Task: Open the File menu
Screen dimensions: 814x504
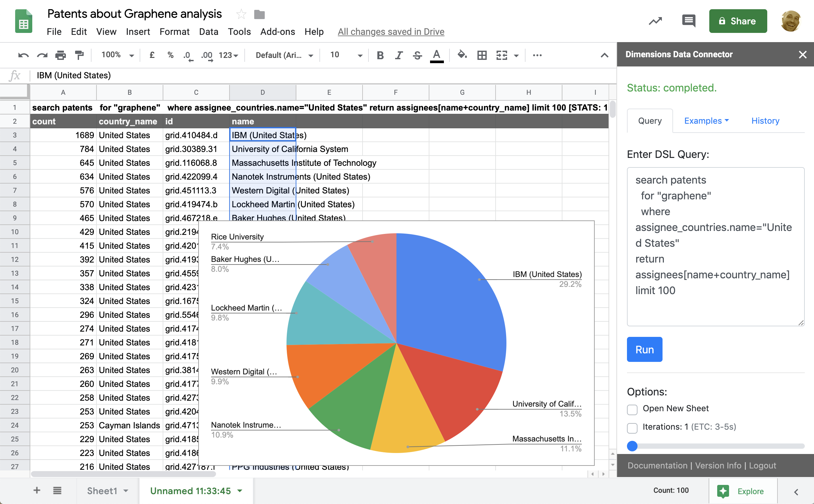Action: [x=54, y=32]
